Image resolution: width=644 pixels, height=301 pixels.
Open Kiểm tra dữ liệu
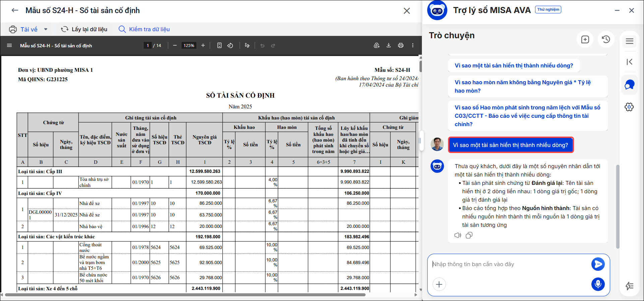coord(144,29)
